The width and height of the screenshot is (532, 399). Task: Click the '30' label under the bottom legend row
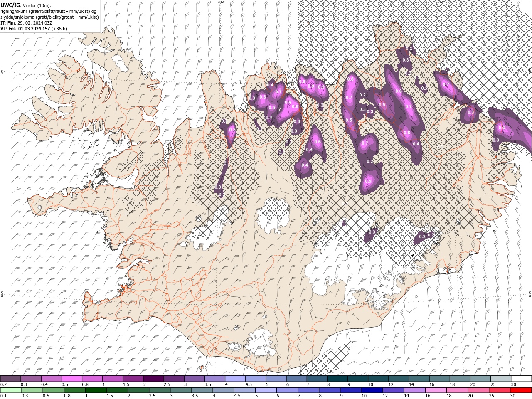pos(513,396)
